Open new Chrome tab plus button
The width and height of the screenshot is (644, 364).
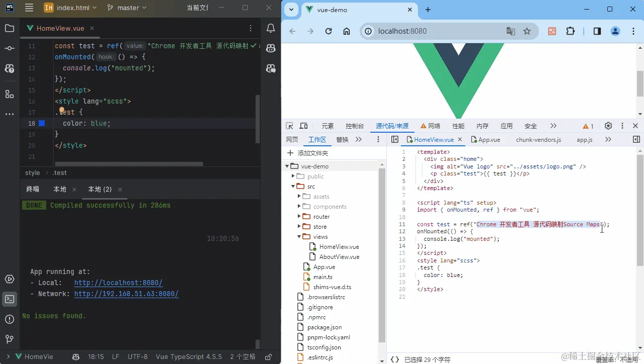[428, 10]
